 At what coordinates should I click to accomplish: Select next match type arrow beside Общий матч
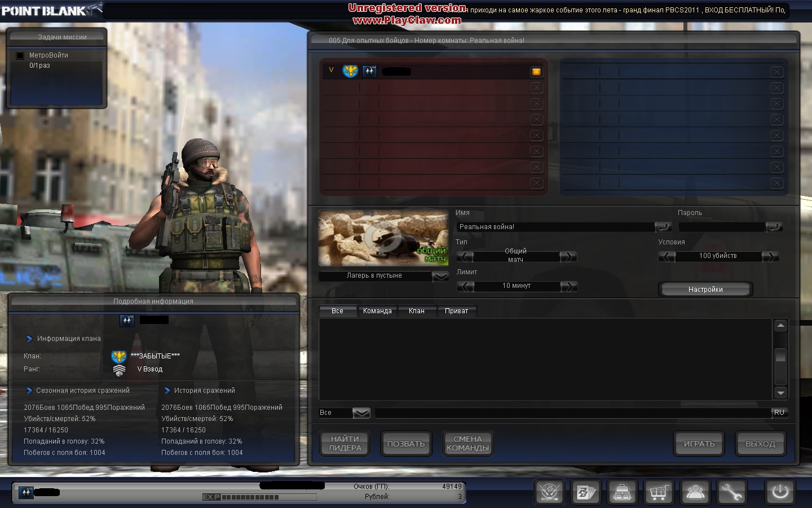point(568,257)
